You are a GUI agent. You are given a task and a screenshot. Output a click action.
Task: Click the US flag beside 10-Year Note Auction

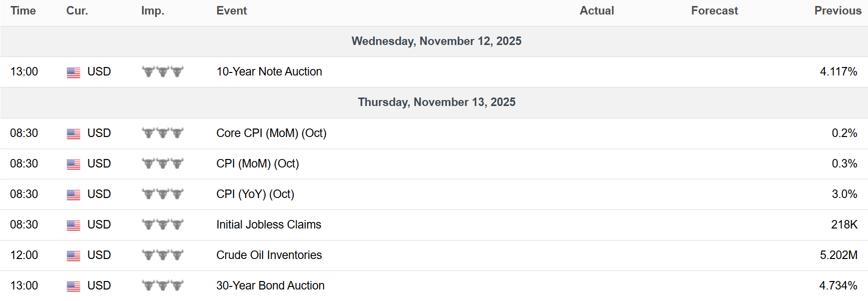tap(73, 72)
